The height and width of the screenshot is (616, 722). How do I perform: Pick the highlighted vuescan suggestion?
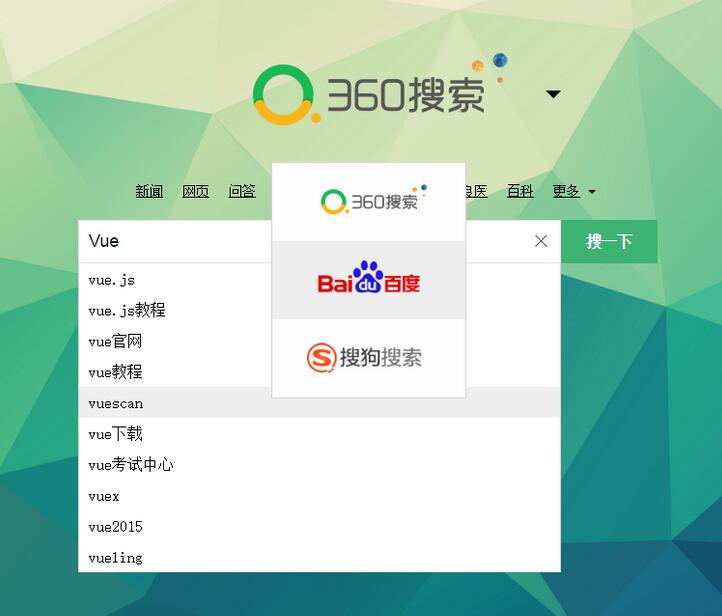(320, 403)
